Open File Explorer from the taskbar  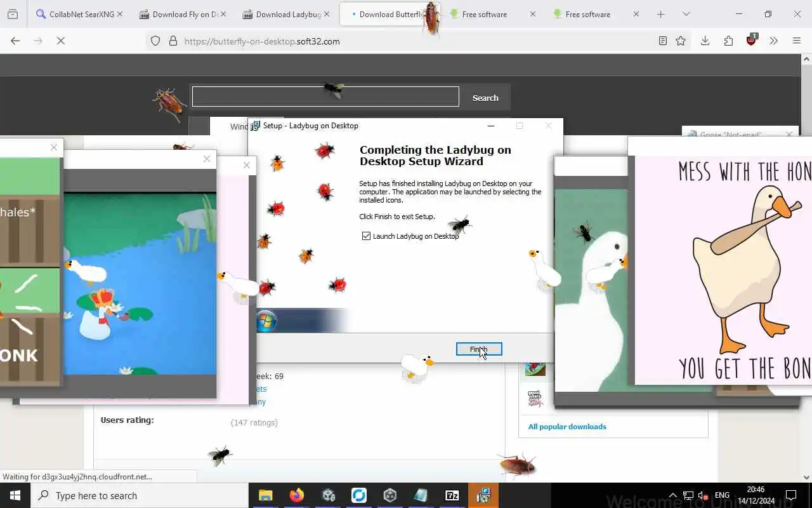(x=265, y=495)
